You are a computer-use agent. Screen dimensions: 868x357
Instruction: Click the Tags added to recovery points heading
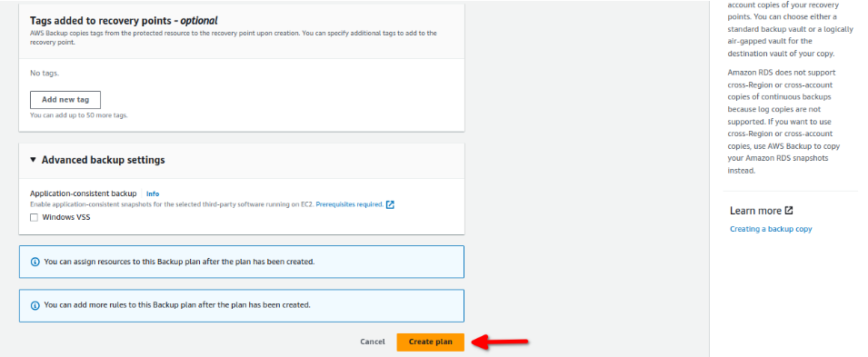(x=124, y=21)
